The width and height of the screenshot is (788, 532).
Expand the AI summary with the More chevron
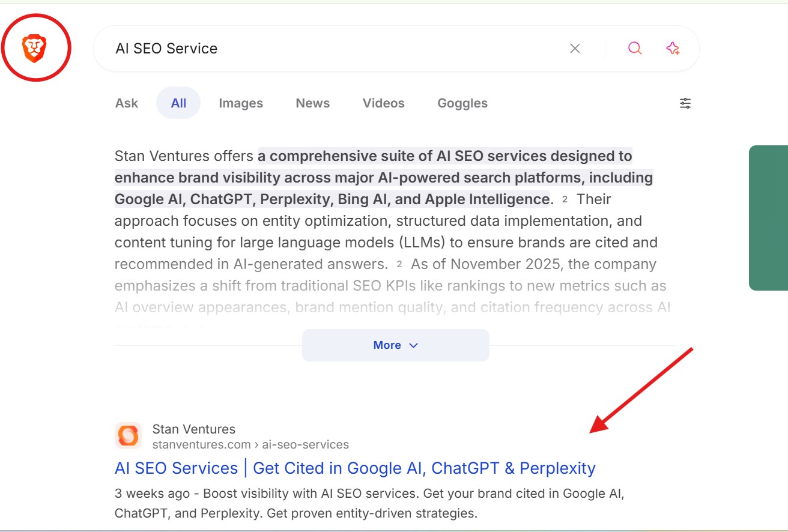click(395, 345)
